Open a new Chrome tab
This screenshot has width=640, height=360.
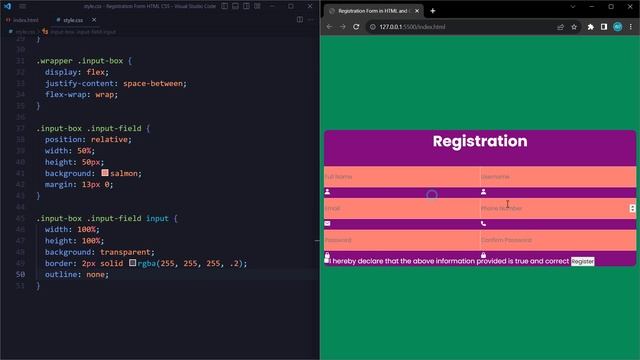tap(433, 11)
